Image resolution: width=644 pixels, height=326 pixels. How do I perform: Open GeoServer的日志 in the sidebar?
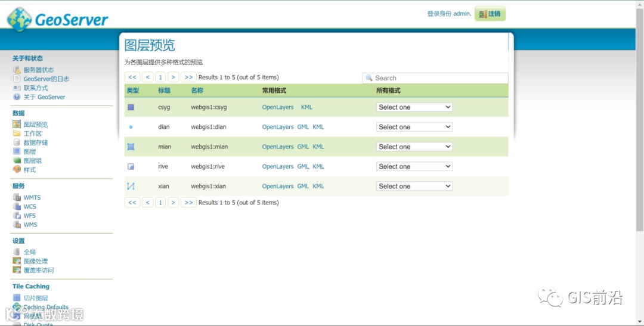pos(47,79)
